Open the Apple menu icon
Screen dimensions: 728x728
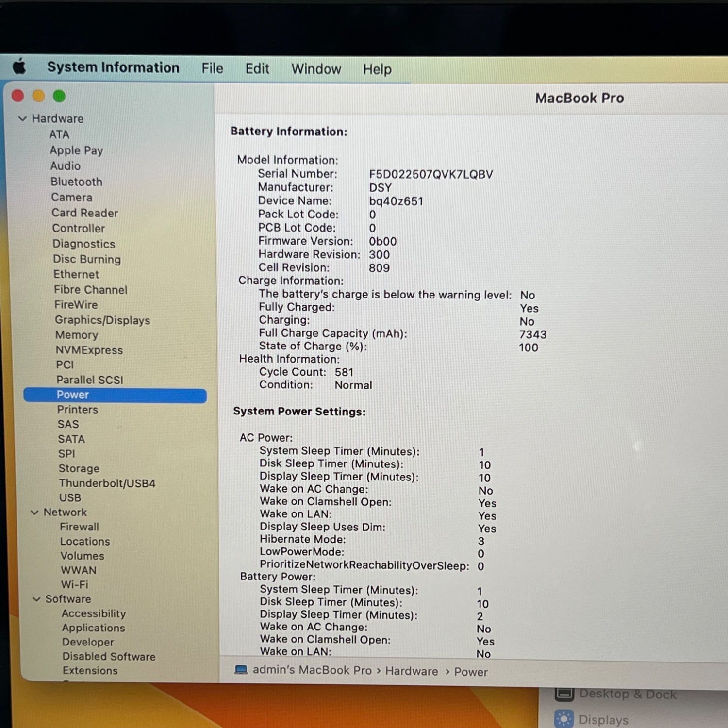pyautogui.click(x=19, y=66)
